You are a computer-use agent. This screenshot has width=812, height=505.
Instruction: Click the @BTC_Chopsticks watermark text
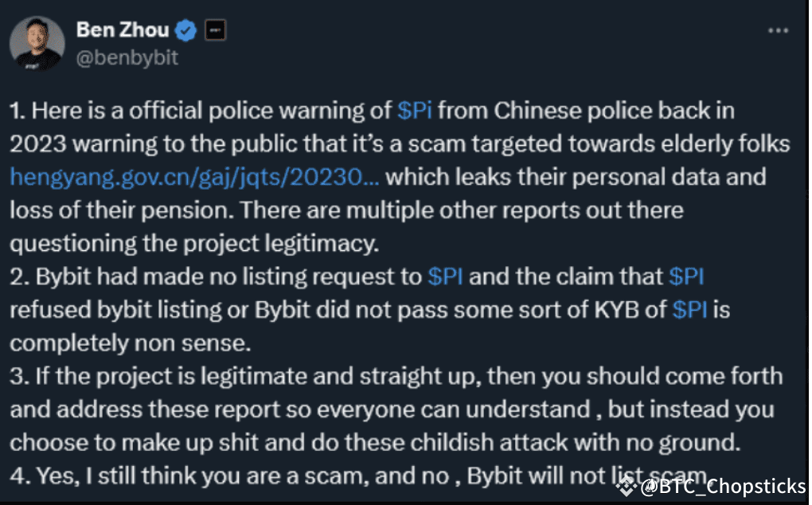point(724,487)
